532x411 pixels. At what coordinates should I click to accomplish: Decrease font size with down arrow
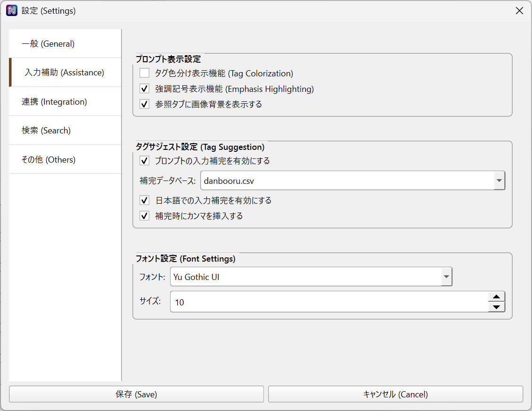[496, 307]
